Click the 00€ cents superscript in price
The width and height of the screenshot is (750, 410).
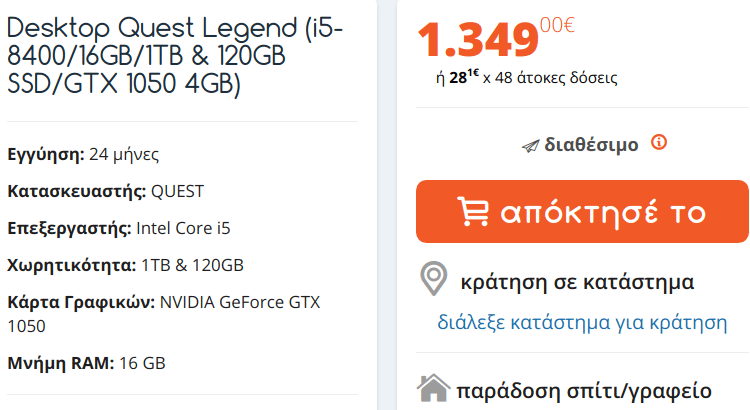point(557,25)
